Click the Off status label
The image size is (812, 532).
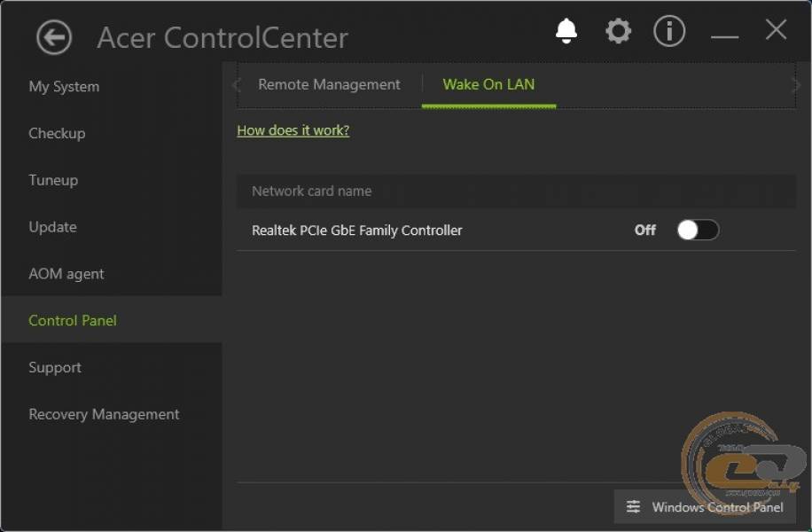click(x=645, y=230)
